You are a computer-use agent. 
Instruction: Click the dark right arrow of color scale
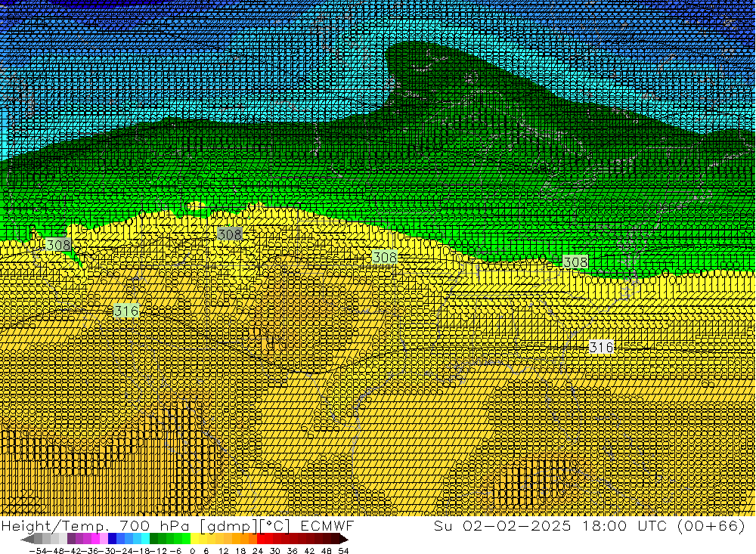click(344, 539)
